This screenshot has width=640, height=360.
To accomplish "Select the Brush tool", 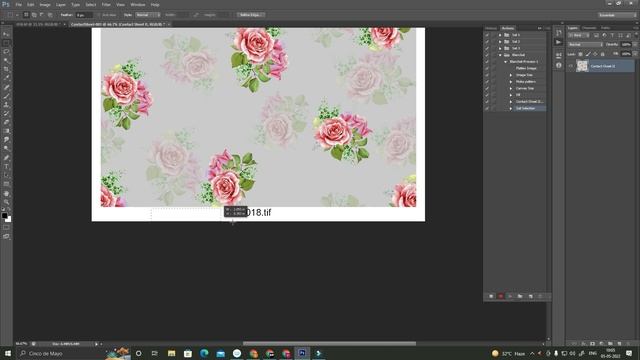I will [x=6, y=96].
